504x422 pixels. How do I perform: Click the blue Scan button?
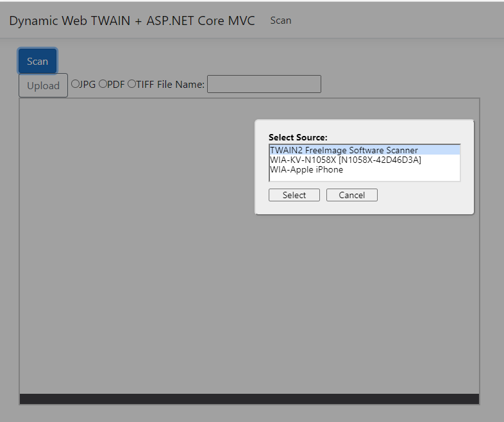coord(37,61)
